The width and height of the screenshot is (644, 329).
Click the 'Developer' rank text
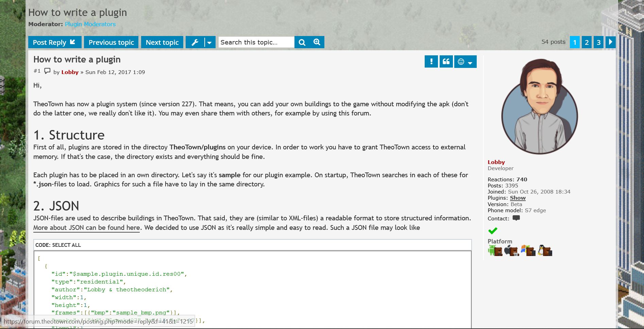tap(501, 168)
